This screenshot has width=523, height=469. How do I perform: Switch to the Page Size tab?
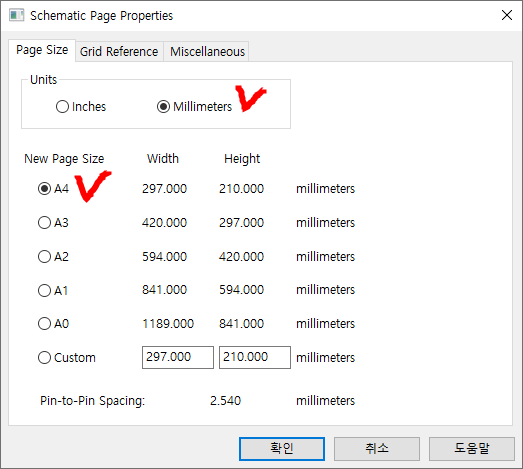42,50
